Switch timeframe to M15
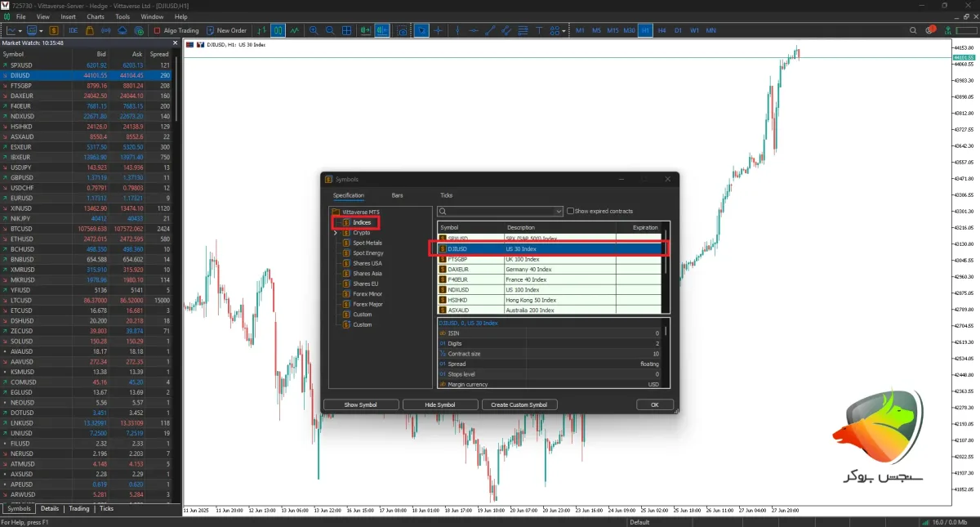This screenshot has height=527, width=980. [x=612, y=30]
